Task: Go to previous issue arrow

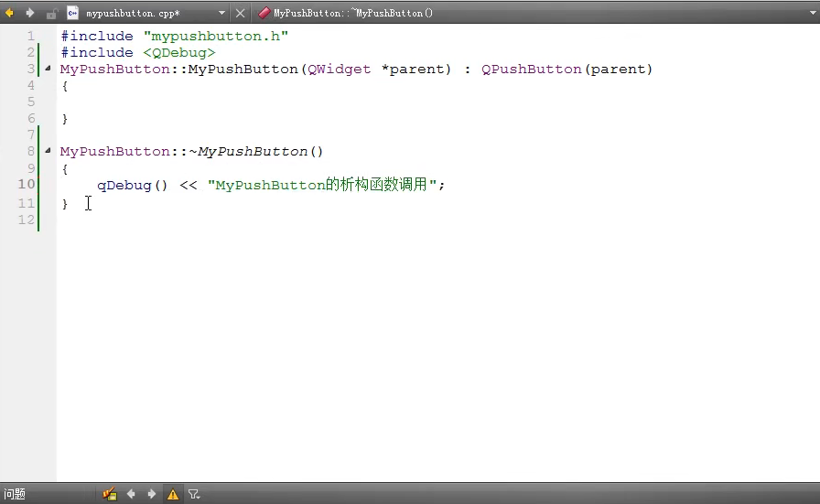Action: point(131,494)
